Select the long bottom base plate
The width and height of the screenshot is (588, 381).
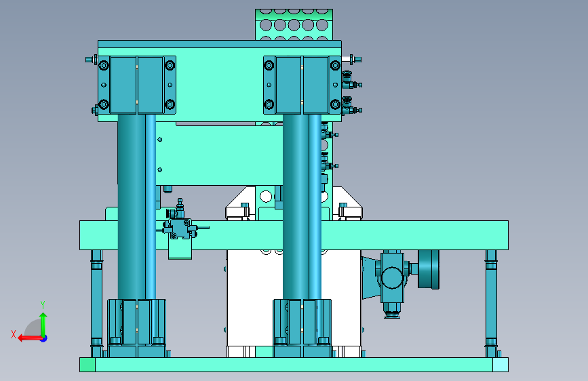click(x=294, y=365)
